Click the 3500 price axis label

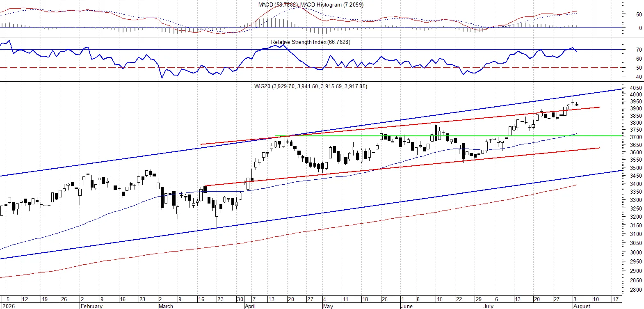tap(636, 168)
